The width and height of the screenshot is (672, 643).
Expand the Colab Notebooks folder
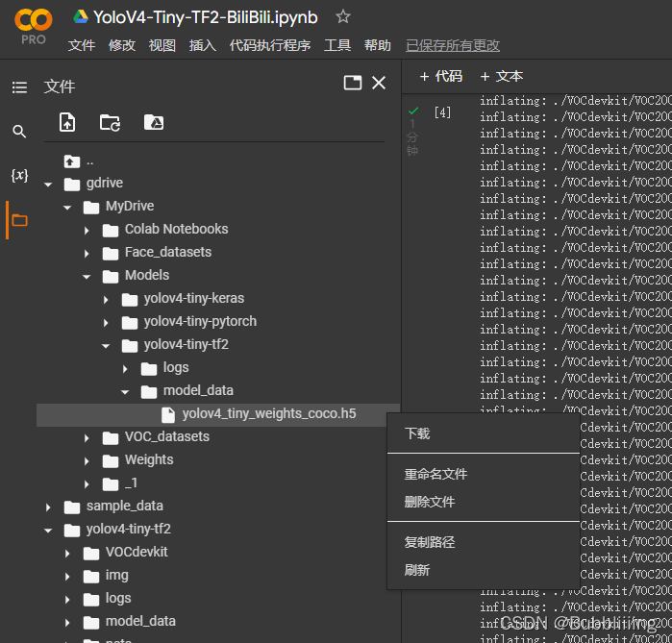(87, 231)
